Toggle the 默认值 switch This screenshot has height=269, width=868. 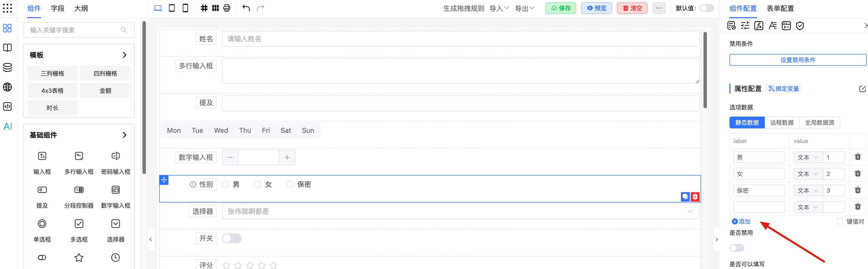click(707, 8)
